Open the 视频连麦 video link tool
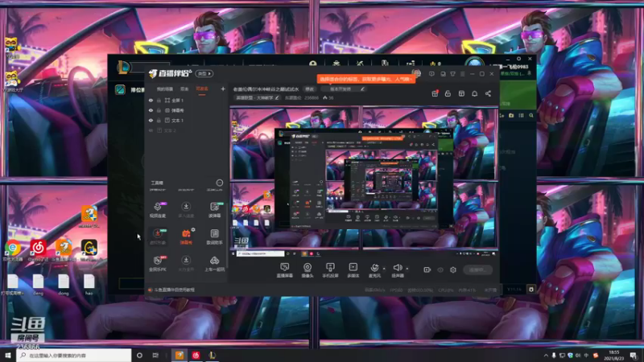 [x=158, y=209]
